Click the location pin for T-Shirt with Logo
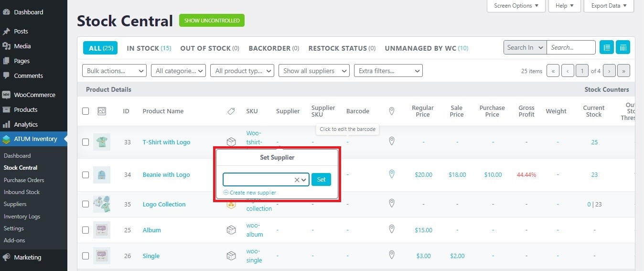The height and width of the screenshot is (271, 644). (x=392, y=141)
